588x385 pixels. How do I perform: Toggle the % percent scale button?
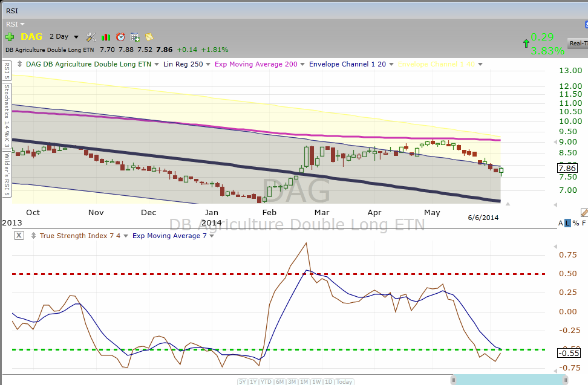click(x=576, y=223)
